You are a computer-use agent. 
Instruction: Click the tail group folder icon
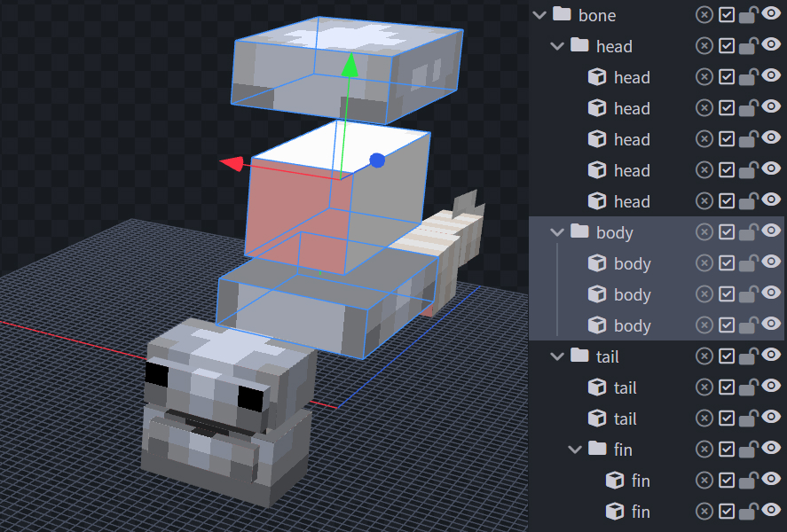tap(579, 356)
